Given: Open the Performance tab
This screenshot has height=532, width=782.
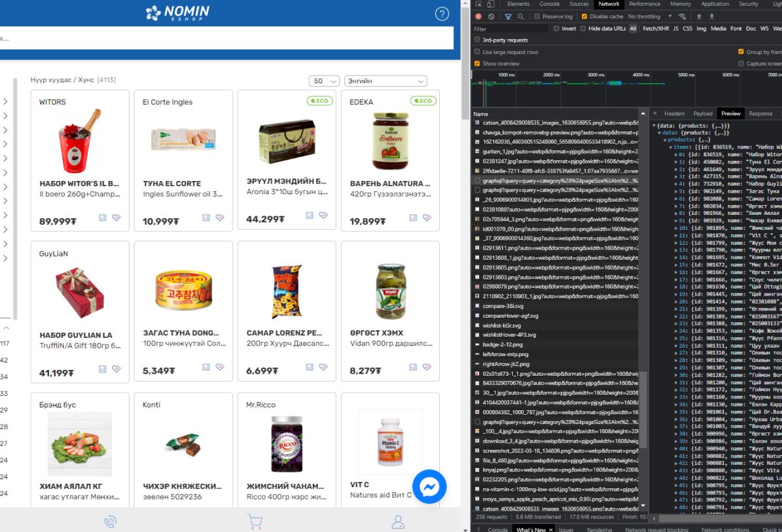Looking at the screenshot, I should tap(644, 4).
